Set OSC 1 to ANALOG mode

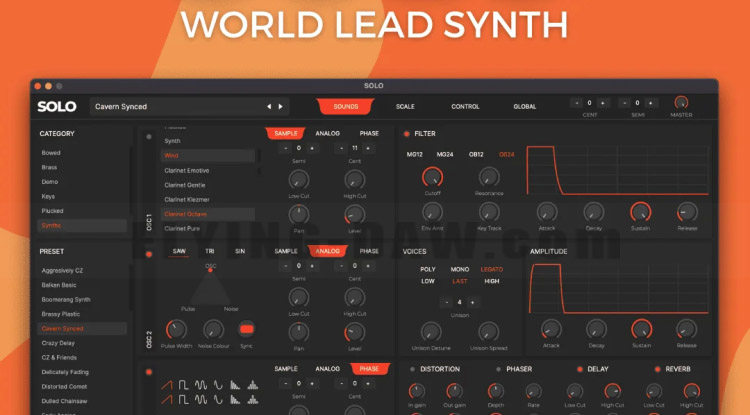(x=328, y=133)
